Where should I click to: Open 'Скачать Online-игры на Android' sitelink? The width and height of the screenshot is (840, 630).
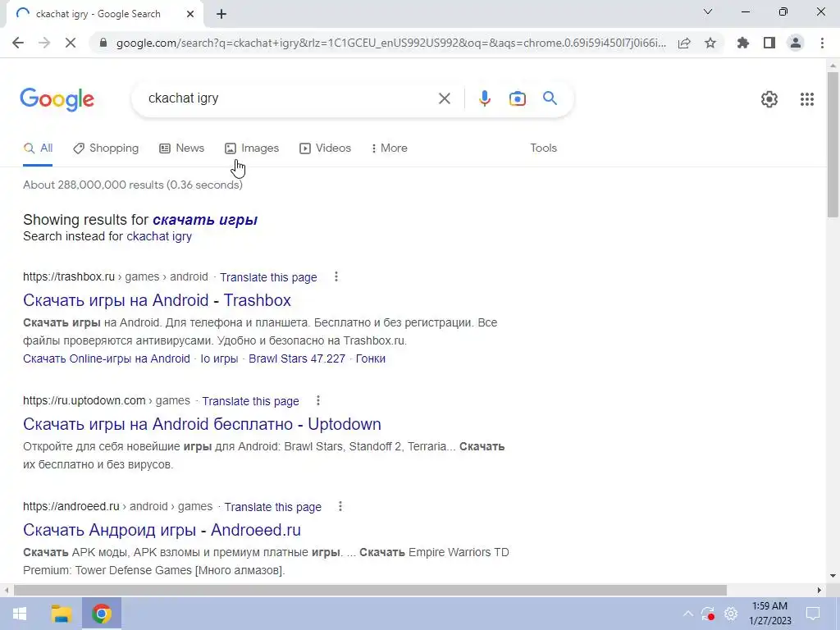click(x=107, y=359)
